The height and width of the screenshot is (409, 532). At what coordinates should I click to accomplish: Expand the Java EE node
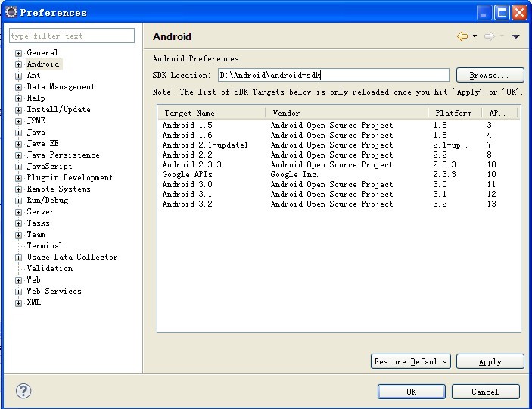(x=18, y=144)
